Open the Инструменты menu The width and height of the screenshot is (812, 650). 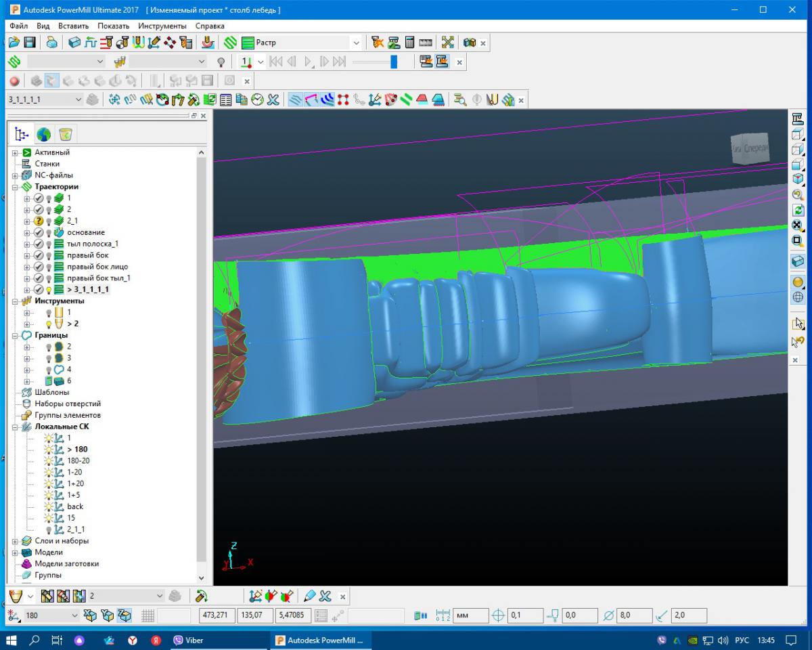(162, 26)
